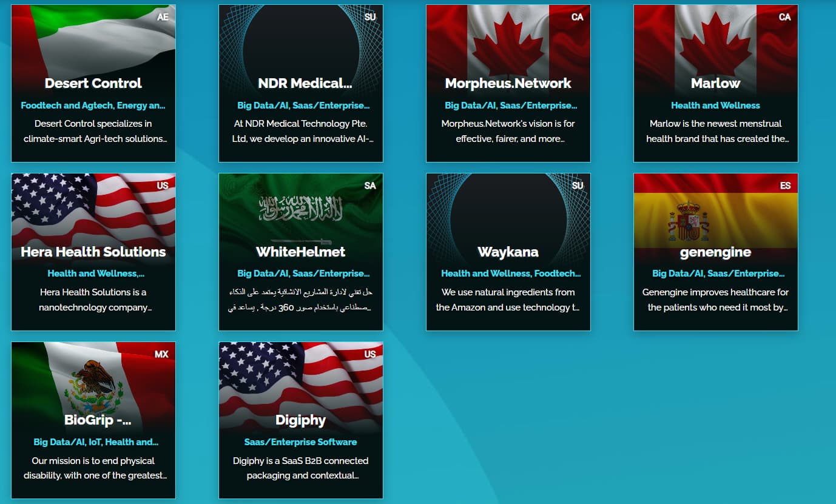This screenshot has height=504, width=836.
Task: Click the US badge on Digiphy card
Action: tap(370, 354)
